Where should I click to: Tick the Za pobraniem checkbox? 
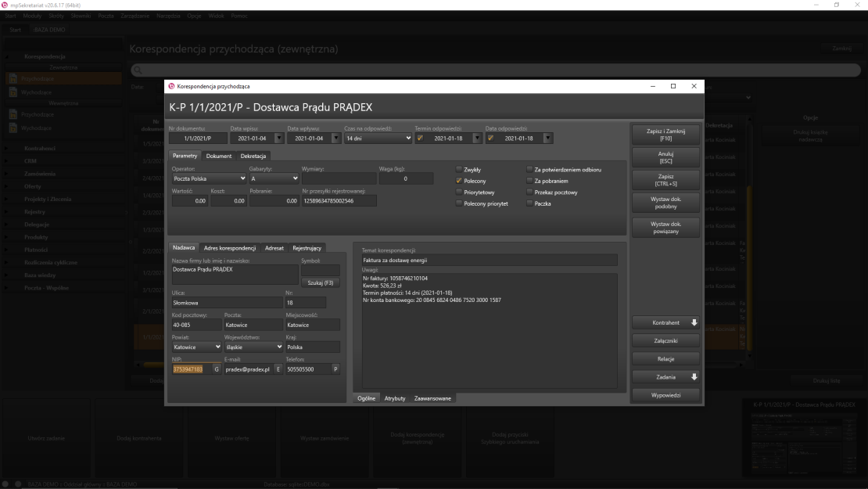coord(529,181)
